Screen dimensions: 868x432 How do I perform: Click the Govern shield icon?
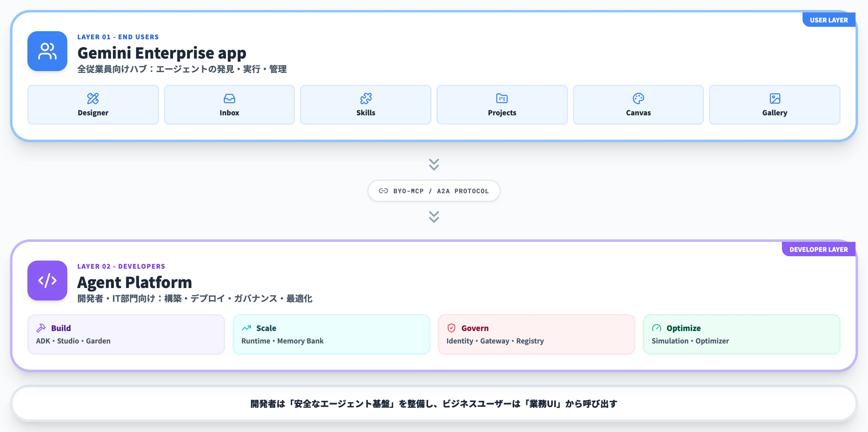point(451,328)
